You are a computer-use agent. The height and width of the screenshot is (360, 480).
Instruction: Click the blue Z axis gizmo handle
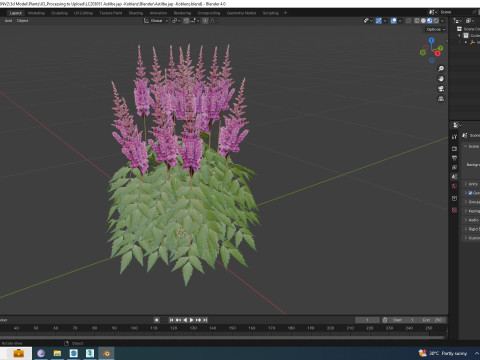(x=432, y=40)
